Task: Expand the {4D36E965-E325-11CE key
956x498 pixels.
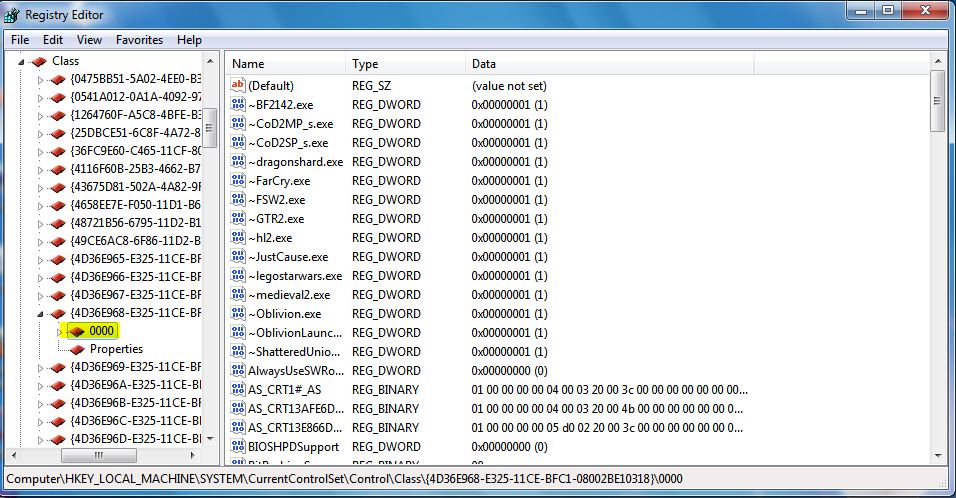Action: [x=40, y=260]
